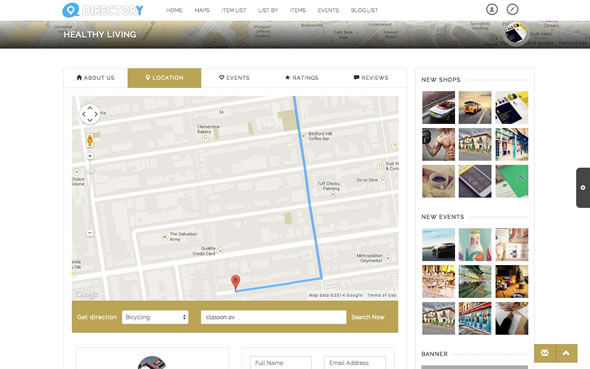Open the envelope contact icon button
This screenshot has width=590, height=369.
click(x=544, y=353)
